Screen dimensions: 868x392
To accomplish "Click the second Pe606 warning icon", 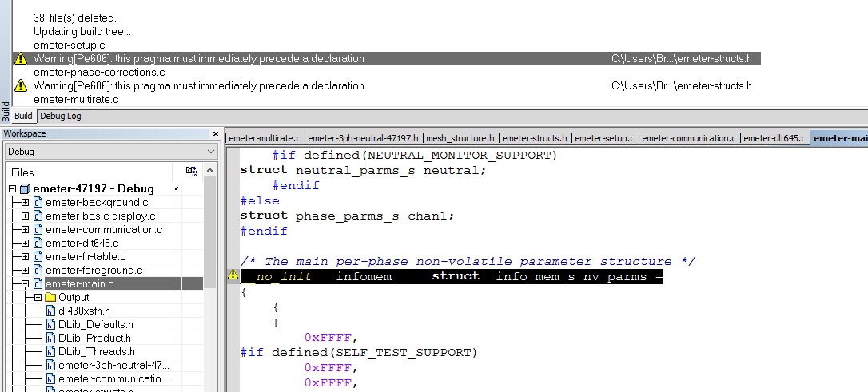I will [x=21, y=85].
